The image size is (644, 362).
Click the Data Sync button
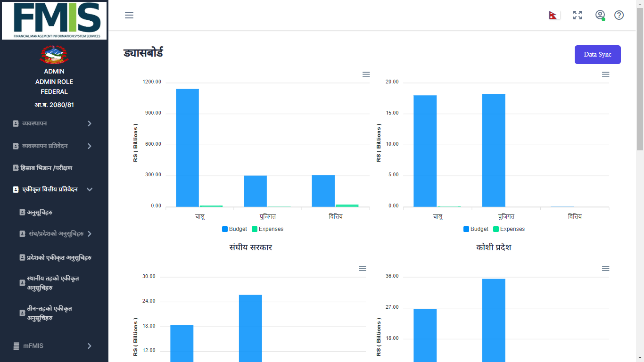pos(597,55)
